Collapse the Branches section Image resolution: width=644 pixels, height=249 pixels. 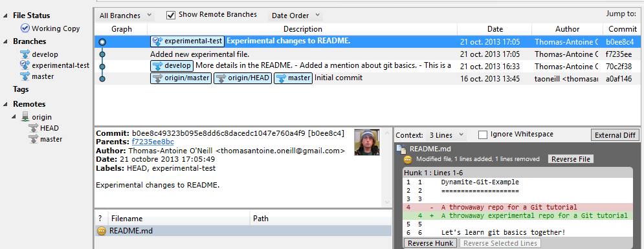5,41
